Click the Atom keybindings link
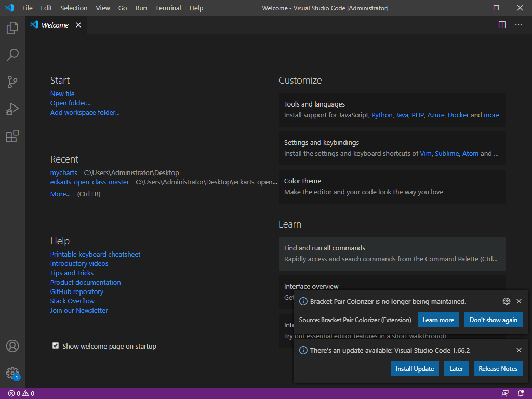 (470, 154)
